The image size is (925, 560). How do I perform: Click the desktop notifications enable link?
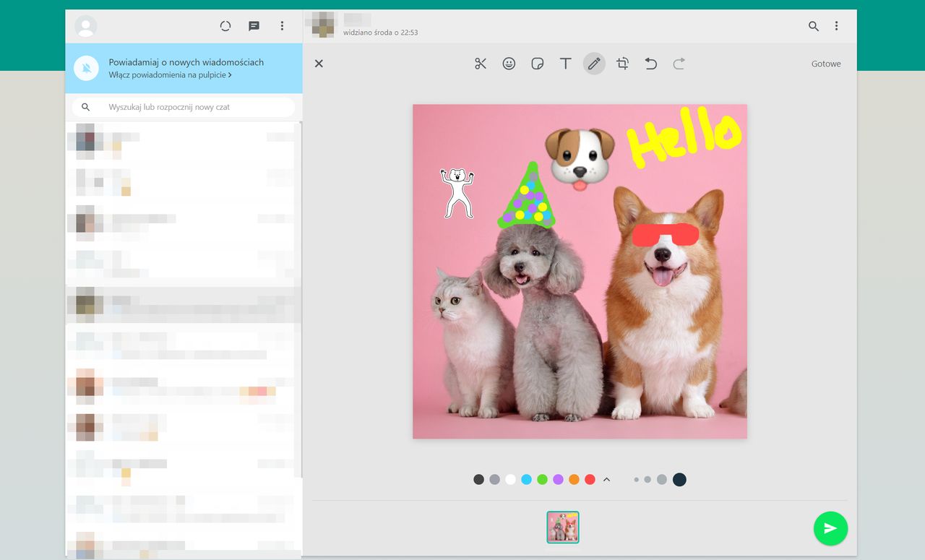(170, 74)
